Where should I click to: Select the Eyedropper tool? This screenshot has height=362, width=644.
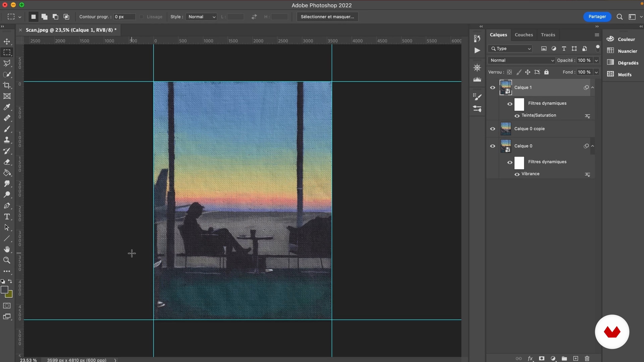coord(7,107)
